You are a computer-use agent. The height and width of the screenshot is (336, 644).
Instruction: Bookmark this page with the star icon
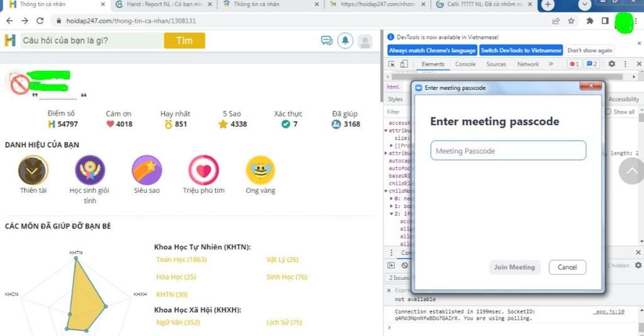[571, 21]
